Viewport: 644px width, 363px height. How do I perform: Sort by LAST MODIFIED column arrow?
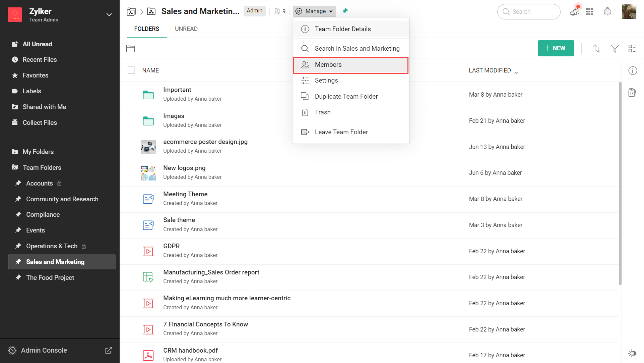[516, 71]
